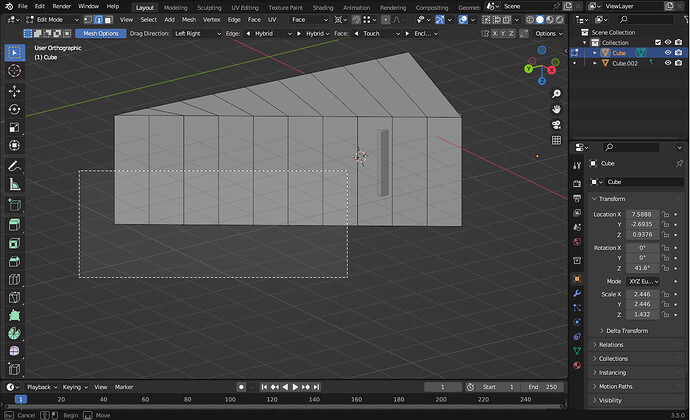
Task: Switch to the Modeling workspace tab
Action: click(x=176, y=7)
